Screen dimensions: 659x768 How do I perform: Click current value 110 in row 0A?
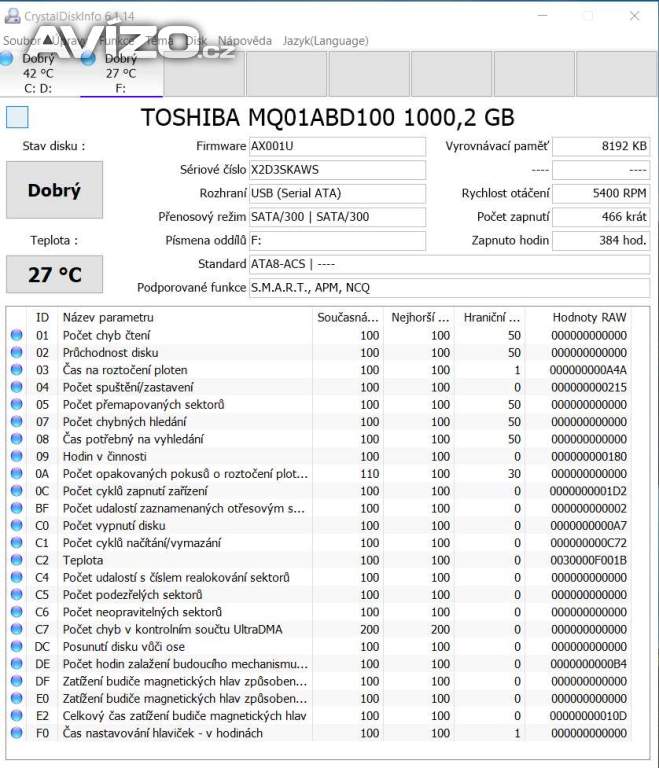tap(370, 474)
